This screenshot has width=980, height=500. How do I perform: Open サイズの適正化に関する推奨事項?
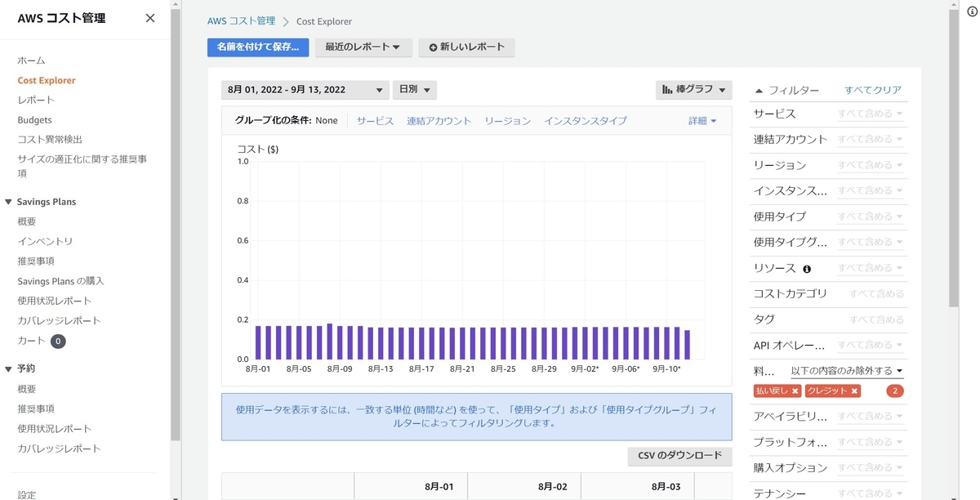(82, 166)
